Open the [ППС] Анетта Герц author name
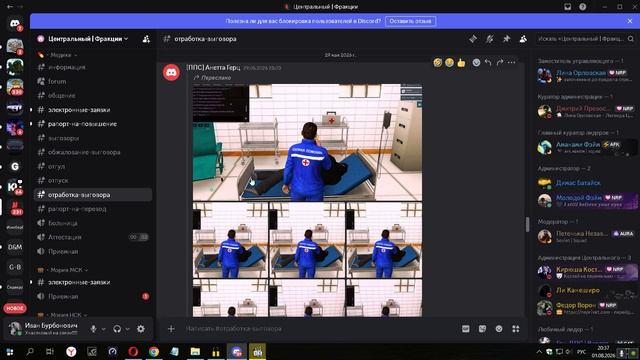This screenshot has width=640, height=360. tap(213, 67)
